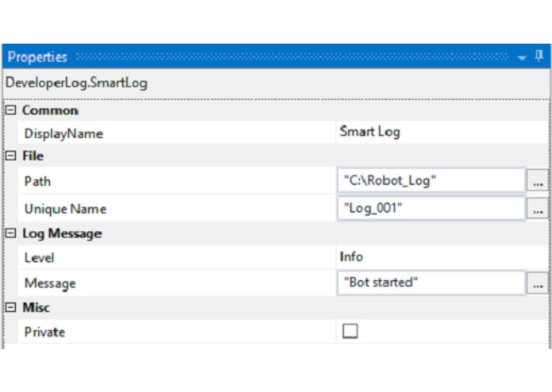
Task: Click the Common category header
Action: (50, 110)
